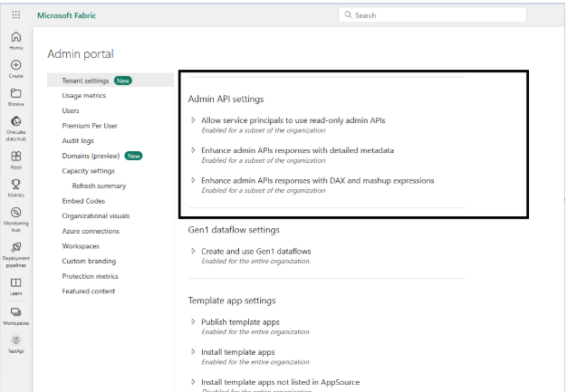
Task: Click the New badge beside Domains (preview)
Action: coord(133,156)
